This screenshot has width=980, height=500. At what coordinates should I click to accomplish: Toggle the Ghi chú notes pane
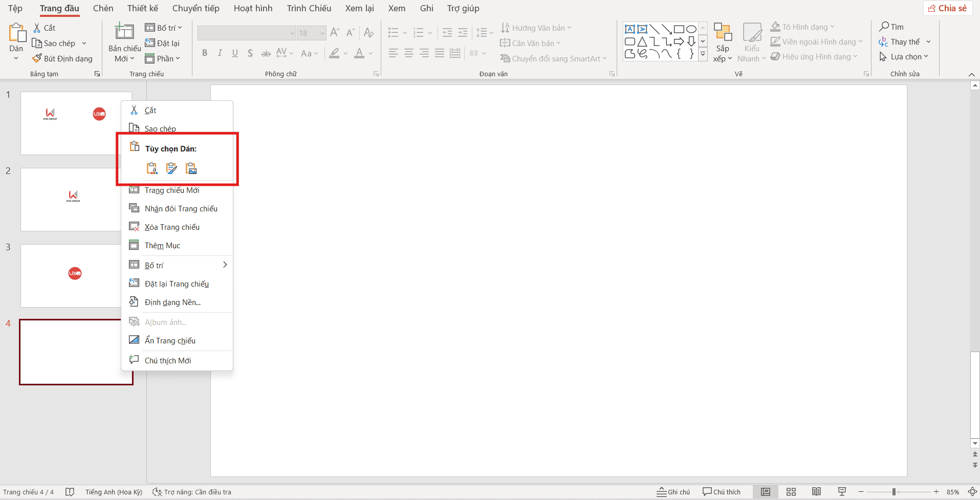(673, 492)
